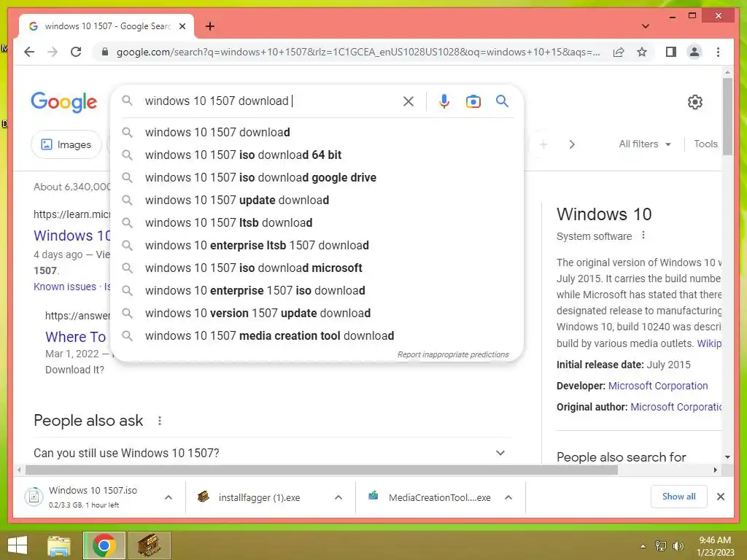
Task: Open the Wikipedia link in knowledge panel
Action: [x=709, y=343]
